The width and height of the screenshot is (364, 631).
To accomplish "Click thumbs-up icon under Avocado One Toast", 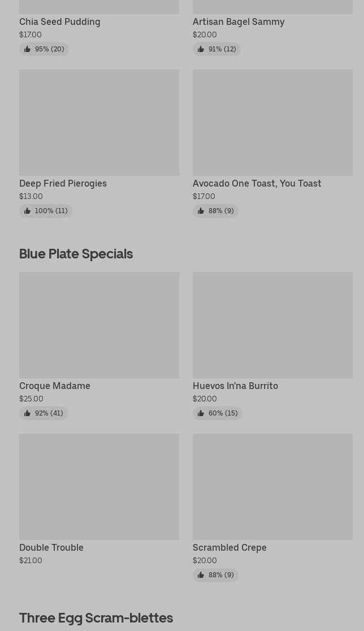I will (x=201, y=211).
